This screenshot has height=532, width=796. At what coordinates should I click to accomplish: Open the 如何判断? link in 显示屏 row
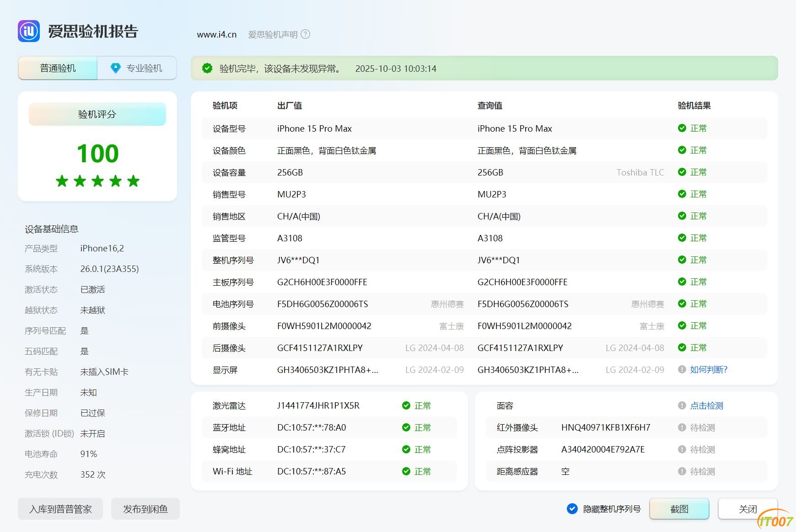[709, 370]
